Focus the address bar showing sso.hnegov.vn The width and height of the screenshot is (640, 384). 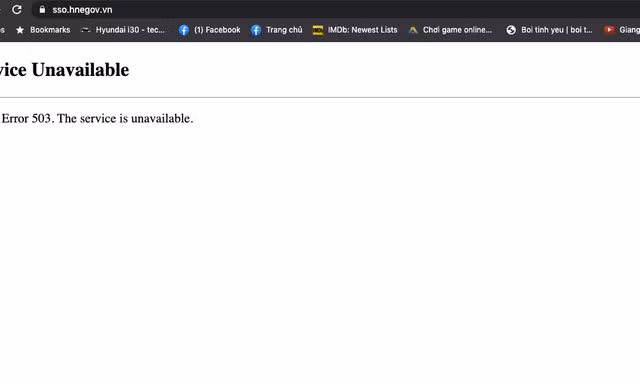click(x=335, y=9)
